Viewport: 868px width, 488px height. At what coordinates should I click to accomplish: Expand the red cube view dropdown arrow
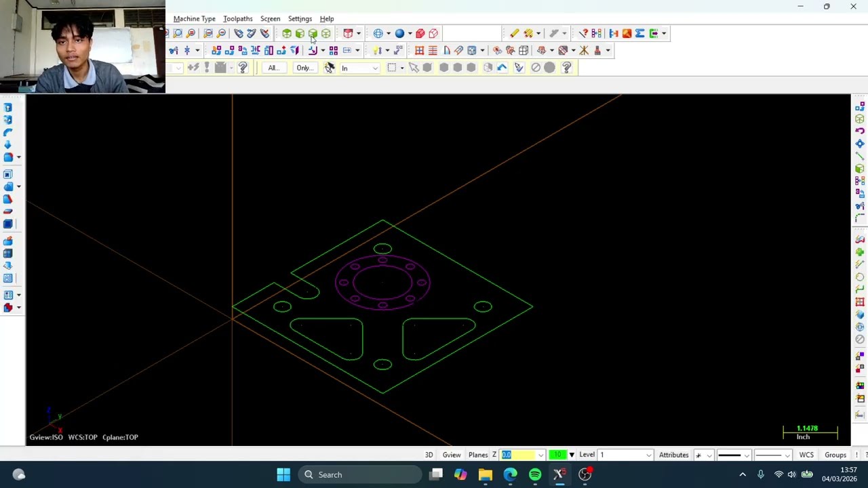(x=359, y=33)
